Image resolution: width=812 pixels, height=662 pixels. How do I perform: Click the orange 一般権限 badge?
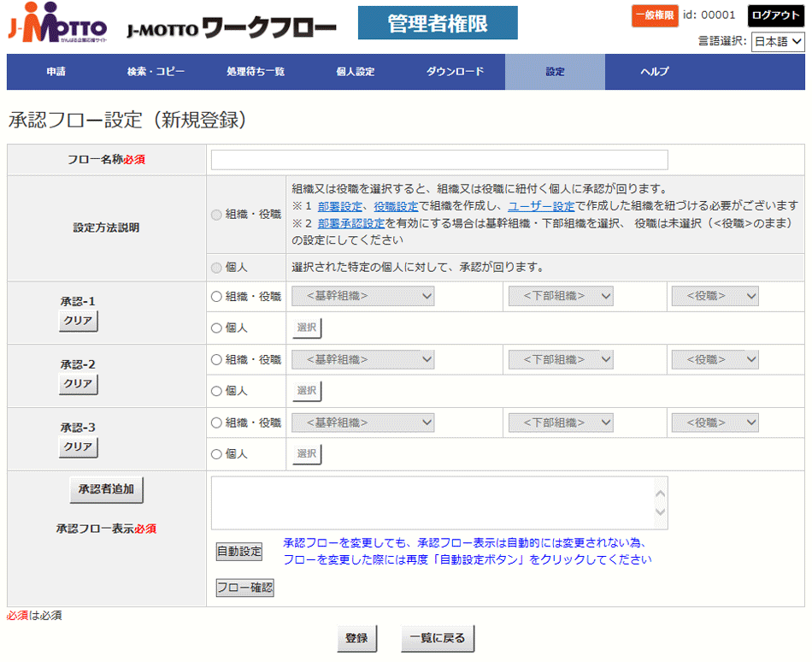point(654,15)
